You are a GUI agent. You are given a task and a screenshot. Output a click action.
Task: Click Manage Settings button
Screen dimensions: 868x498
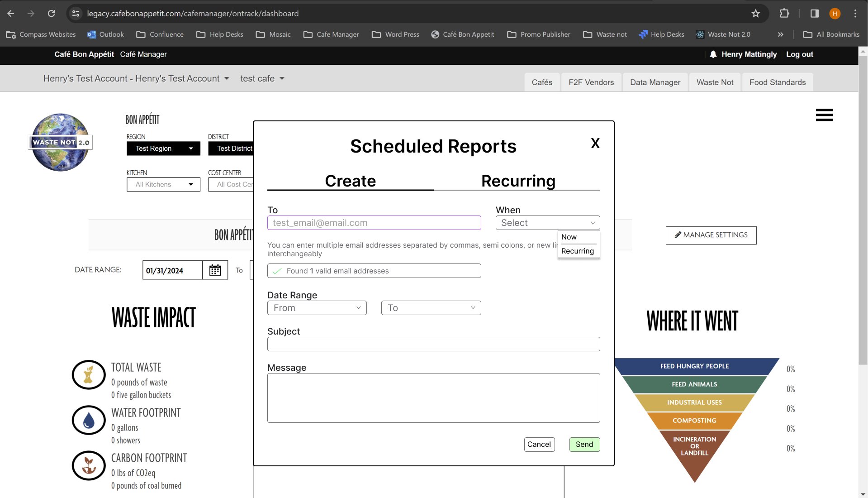click(711, 235)
